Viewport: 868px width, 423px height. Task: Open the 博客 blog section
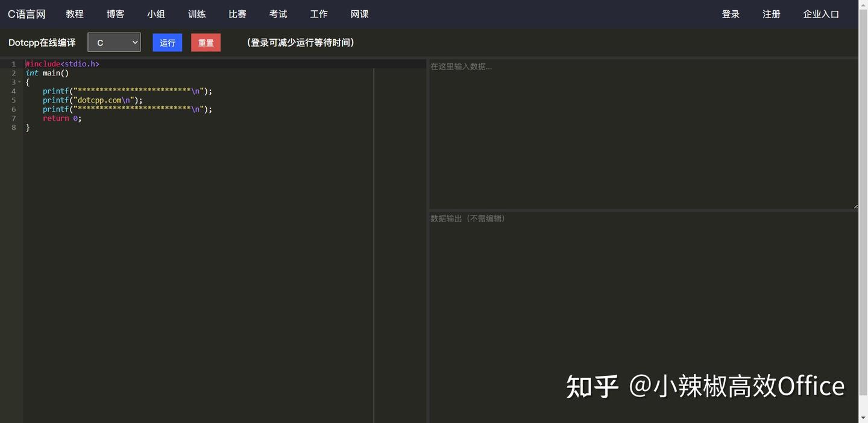pyautogui.click(x=115, y=14)
